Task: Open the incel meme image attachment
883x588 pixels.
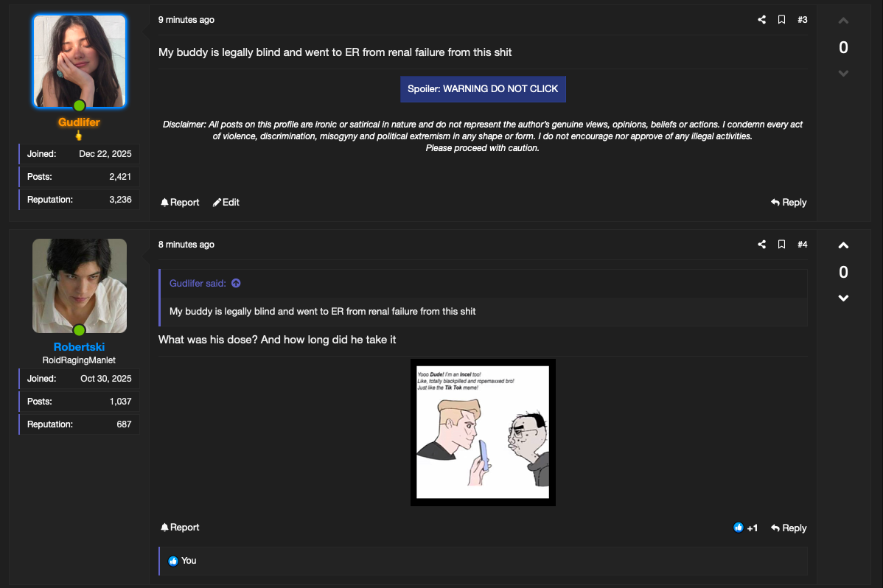Action: [483, 432]
